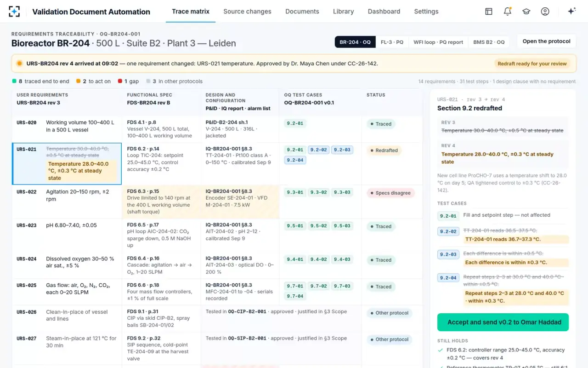Click the '1 gap' legend item
588x368 pixels.
[128, 81]
